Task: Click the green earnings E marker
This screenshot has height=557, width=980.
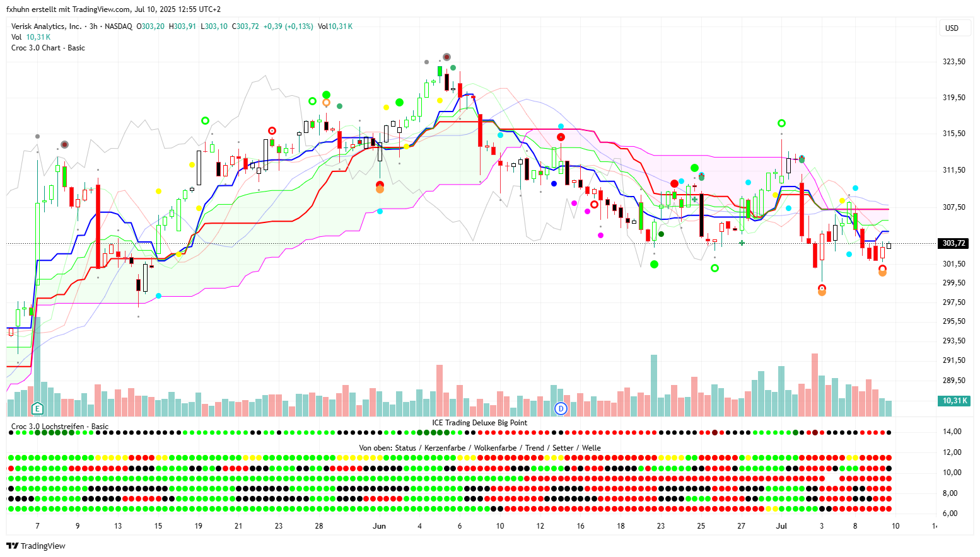Action: pyautogui.click(x=37, y=409)
